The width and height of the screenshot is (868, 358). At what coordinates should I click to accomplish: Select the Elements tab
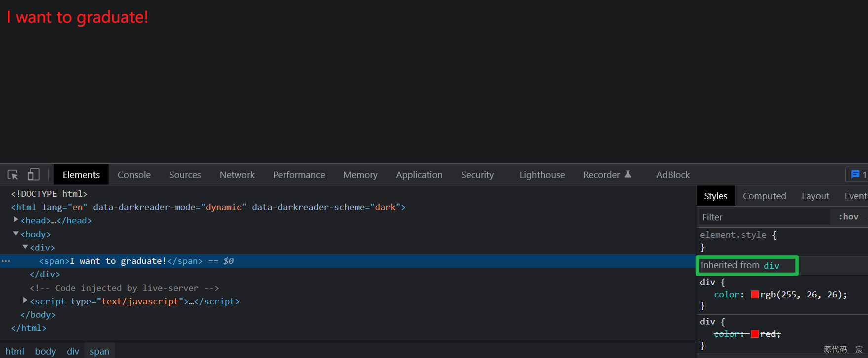coord(81,175)
